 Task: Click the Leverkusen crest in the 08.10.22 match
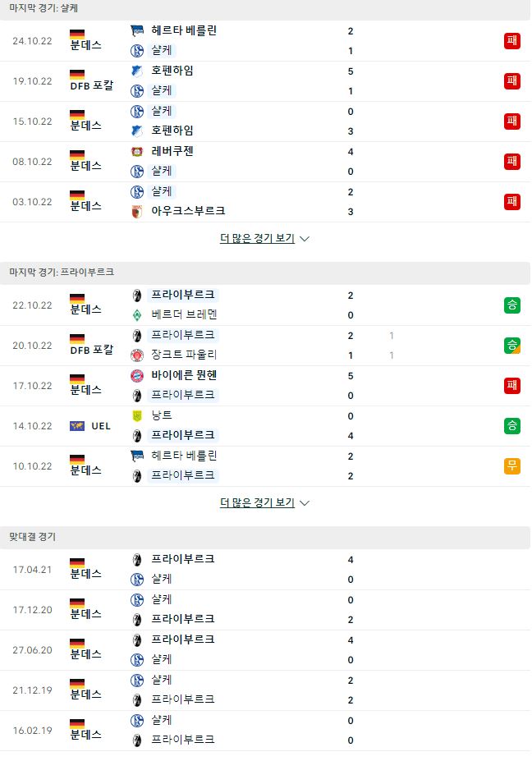point(137,151)
